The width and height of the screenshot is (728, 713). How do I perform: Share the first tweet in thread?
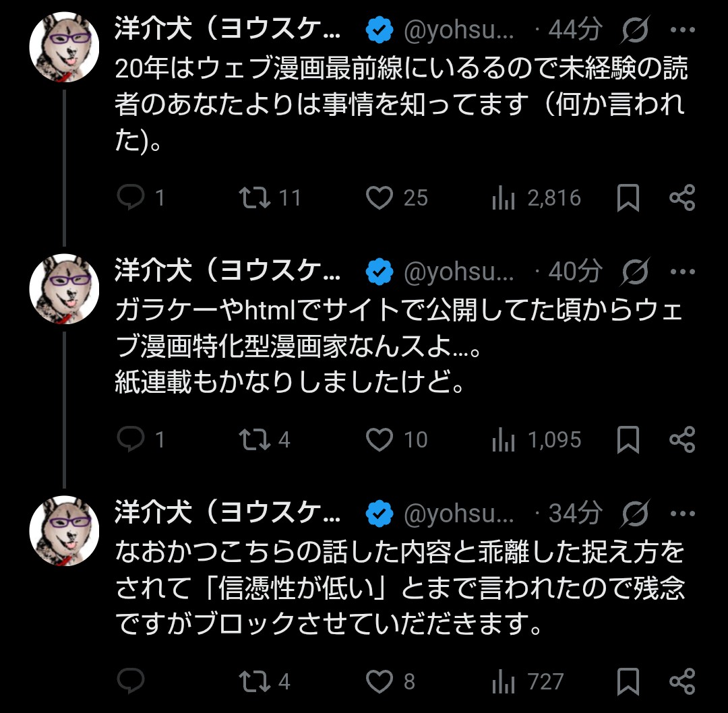click(681, 197)
